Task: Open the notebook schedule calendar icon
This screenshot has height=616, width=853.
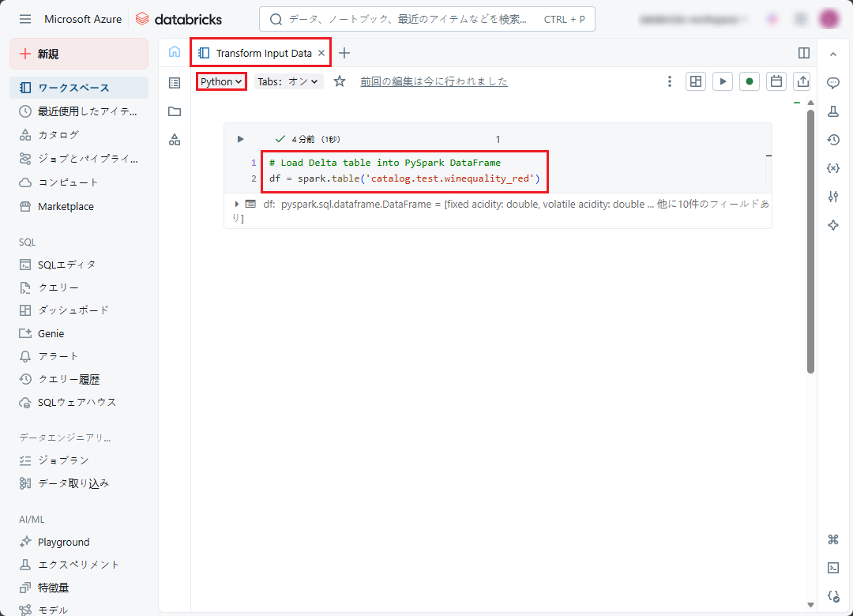Action: [776, 81]
